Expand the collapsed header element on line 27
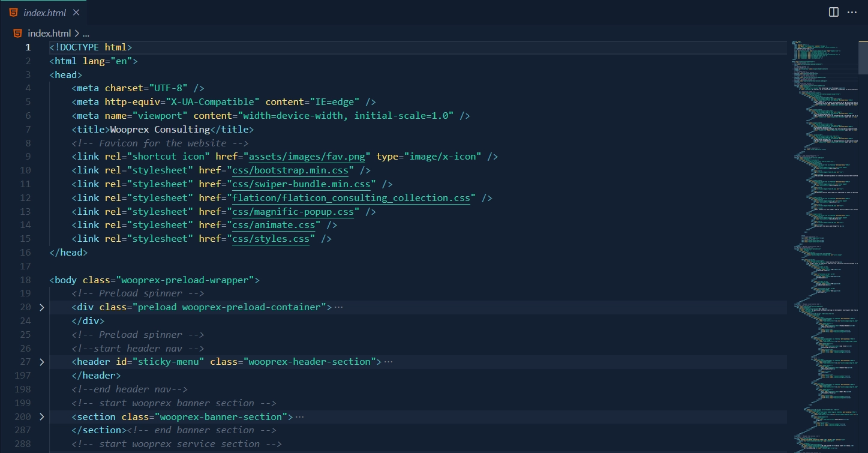Image resolution: width=868 pixels, height=453 pixels. point(41,361)
